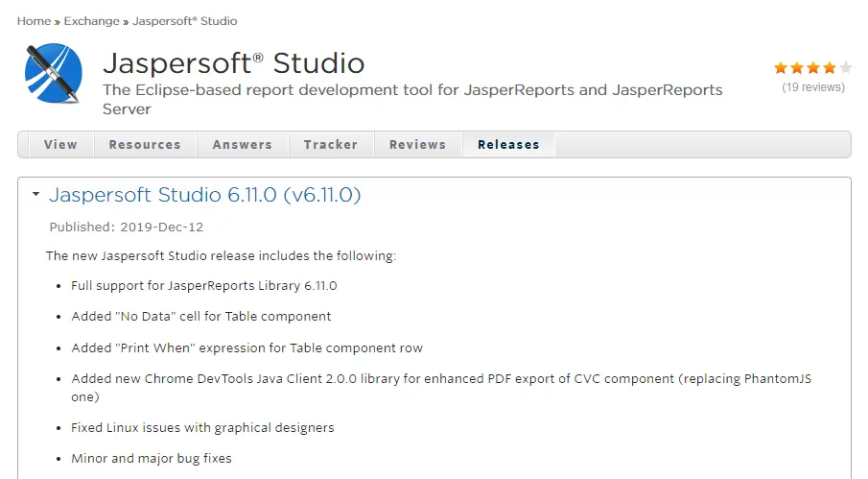Click the second rating star
Screen dimensions: 868x479
pos(797,68)
